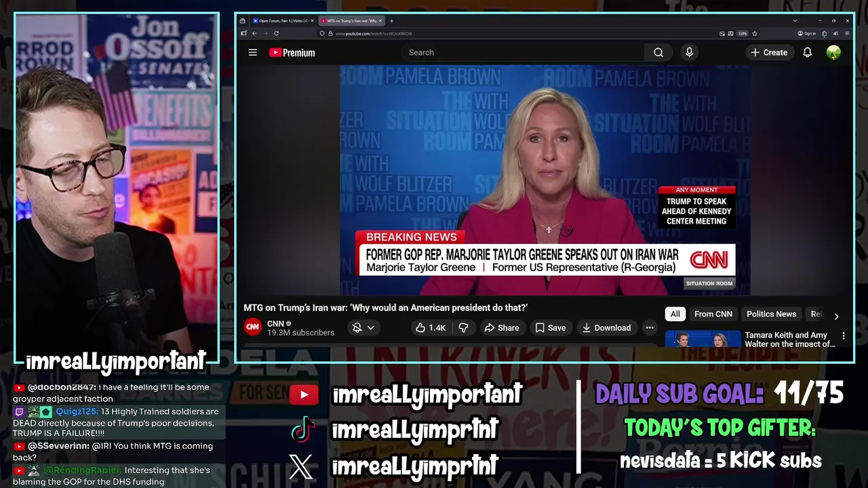Toggle CNN notification bell setting

coord(357,327)
